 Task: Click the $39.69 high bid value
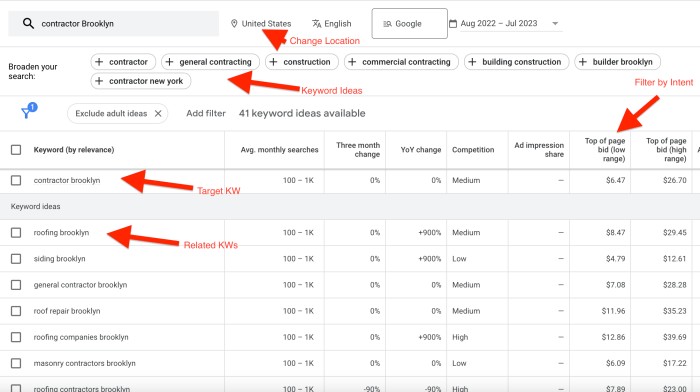675,337
